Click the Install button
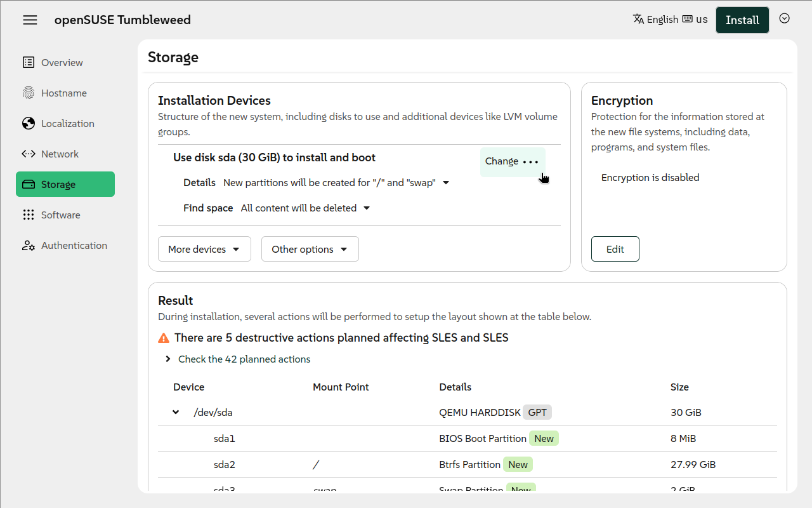This screenshot has height=508, width=812. pos(742,20)
